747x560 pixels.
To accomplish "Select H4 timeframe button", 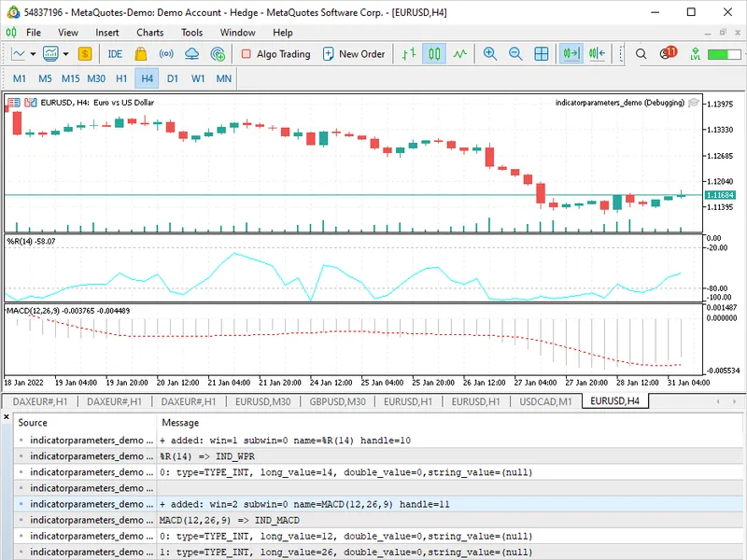I will point(147,78).
